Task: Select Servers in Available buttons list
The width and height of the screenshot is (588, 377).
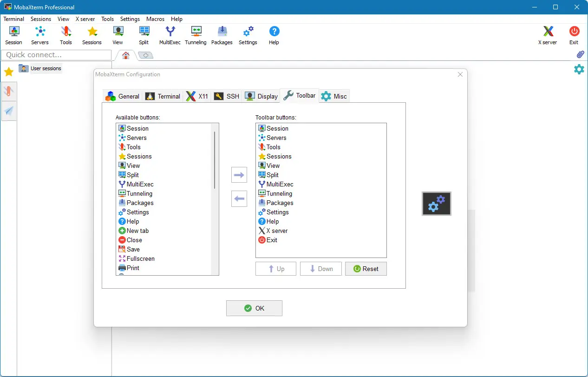Action: click(x=132, y=138)
